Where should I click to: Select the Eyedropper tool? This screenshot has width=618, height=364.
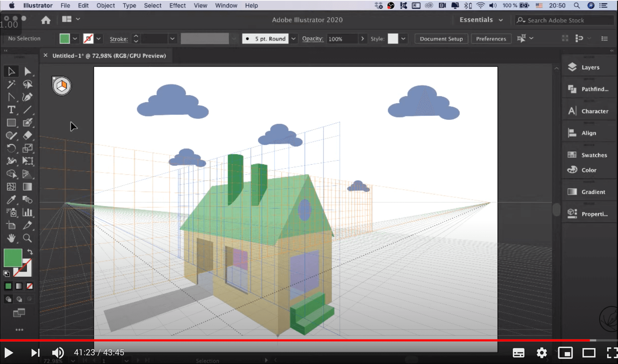point(11,200)
